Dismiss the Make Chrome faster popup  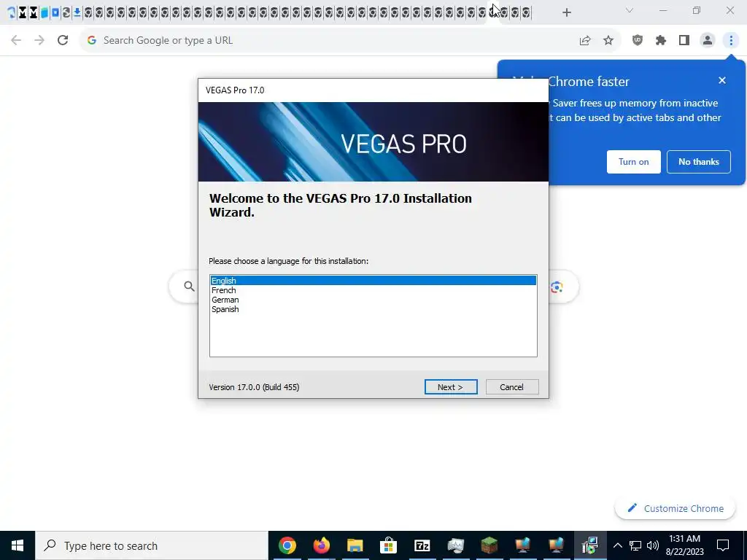tap(722, 80)
